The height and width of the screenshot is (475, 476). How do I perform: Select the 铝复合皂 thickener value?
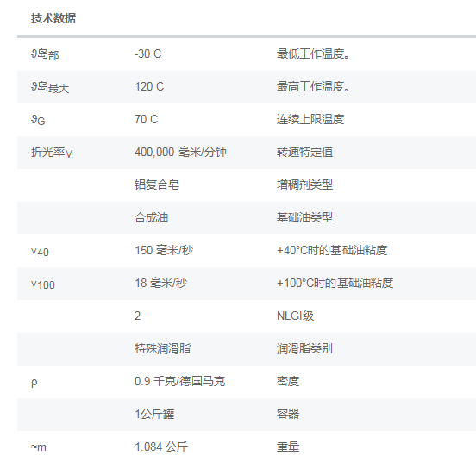(x=157, y=184)
